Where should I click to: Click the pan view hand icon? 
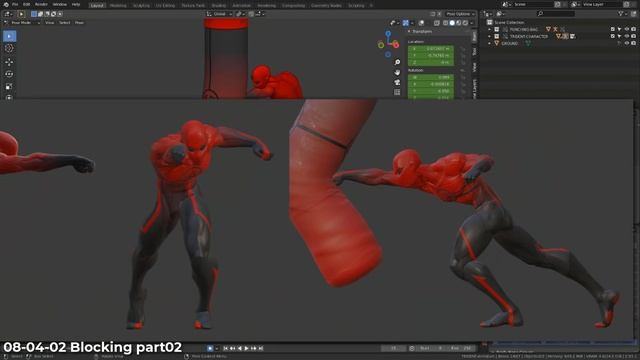point(397,72)
